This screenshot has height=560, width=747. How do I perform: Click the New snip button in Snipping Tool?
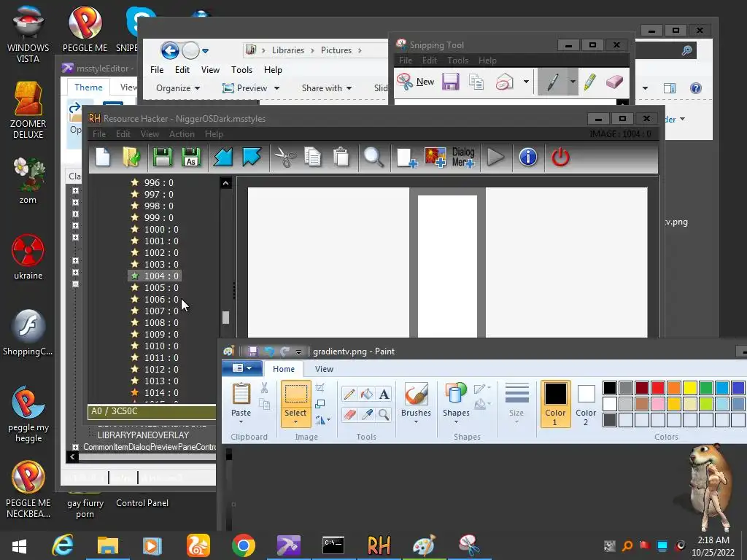point(416,82)
